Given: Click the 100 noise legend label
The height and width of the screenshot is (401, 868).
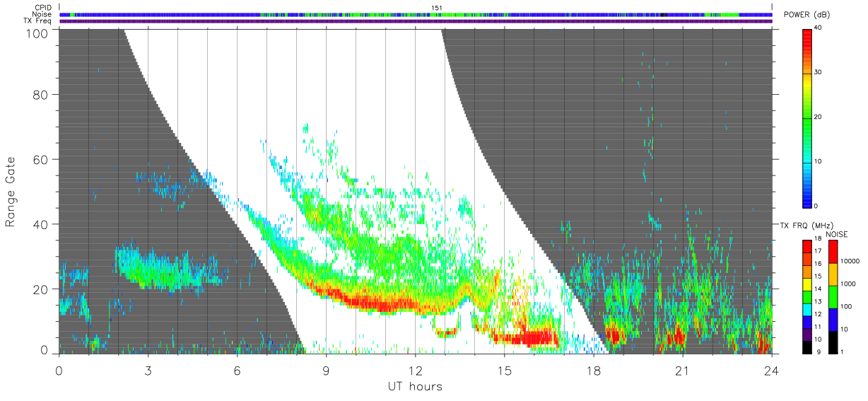Looking at the screenshot, I should pos(847,306).
